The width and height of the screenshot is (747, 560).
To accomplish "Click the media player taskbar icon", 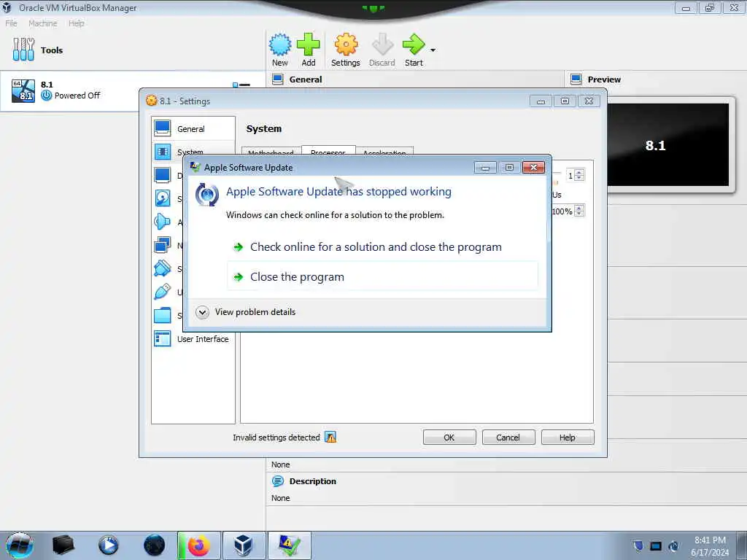I will (x=108, y=545).
